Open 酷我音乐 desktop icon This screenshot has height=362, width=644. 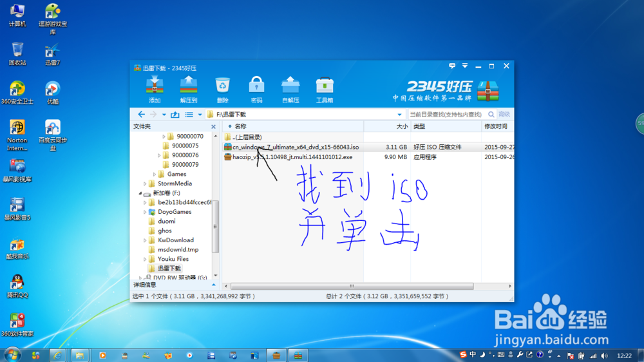point(17,248)
